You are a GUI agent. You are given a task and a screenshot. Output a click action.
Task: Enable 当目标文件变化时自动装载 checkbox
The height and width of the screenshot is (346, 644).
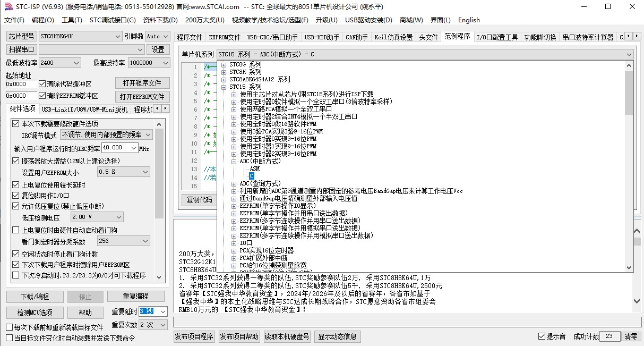click(9, 338)
